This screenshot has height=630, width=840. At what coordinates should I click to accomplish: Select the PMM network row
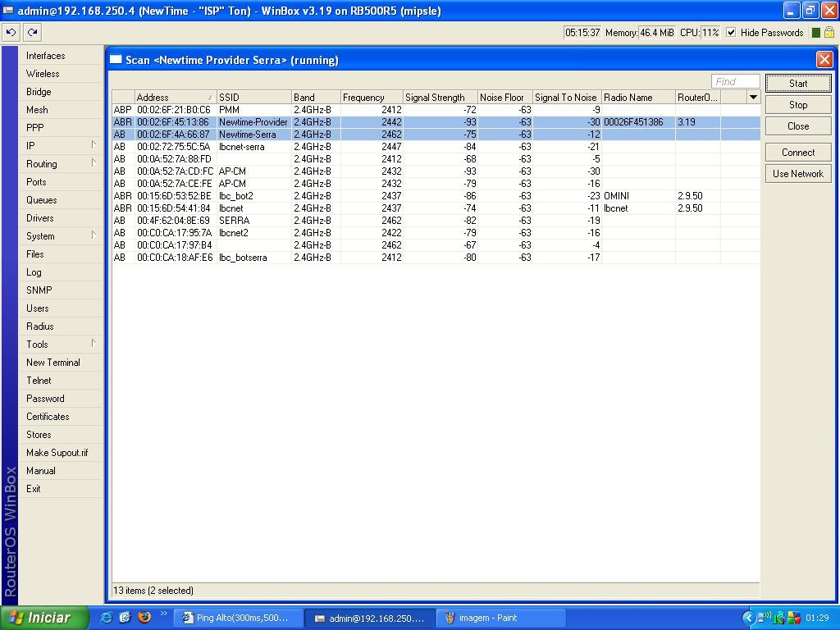[436, 110]
